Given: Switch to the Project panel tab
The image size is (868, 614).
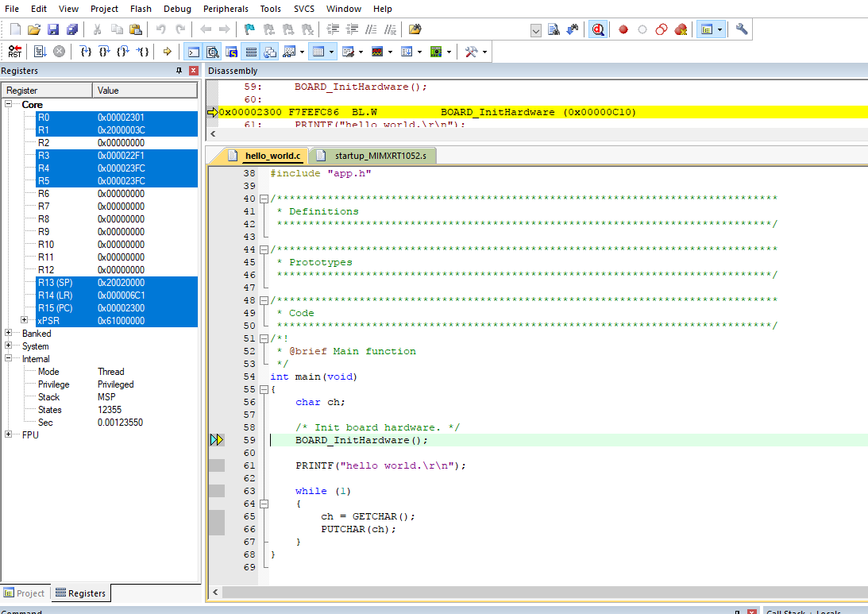Looking at the screenshot, I should click(x=25, y=593).
